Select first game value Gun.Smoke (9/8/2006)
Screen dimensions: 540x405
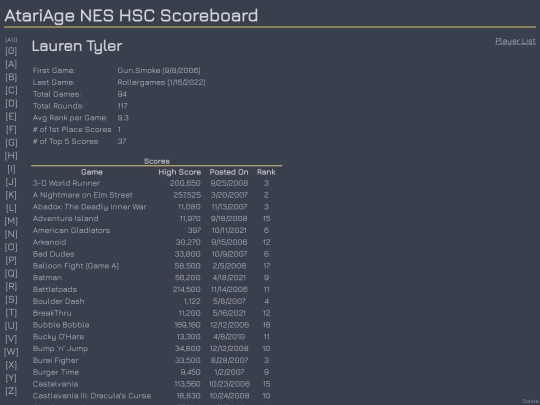pos(159,70)
